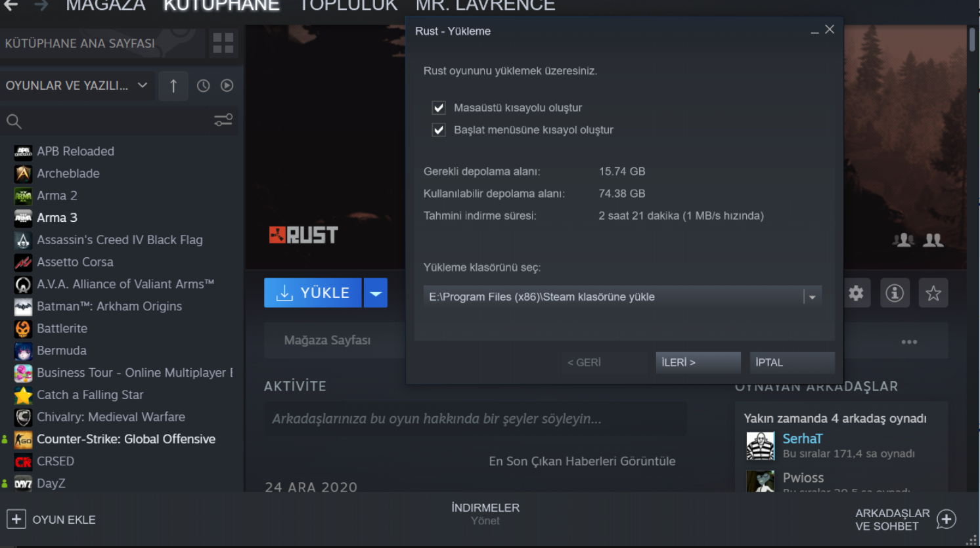980x548 pixels.
Task: Click the Arma 2 game icon
Action: (x=23, y=196)
